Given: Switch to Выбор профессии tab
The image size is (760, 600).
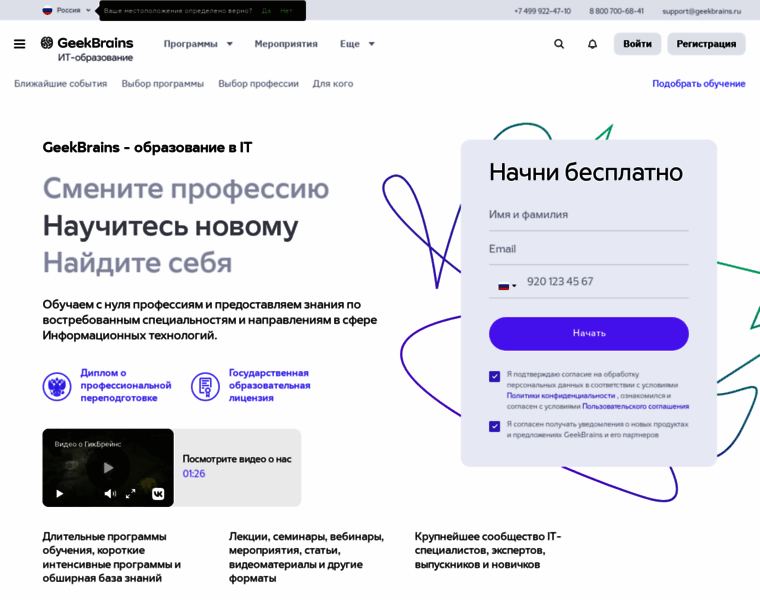Looking at the screenshot, I should tap(258, 84).
